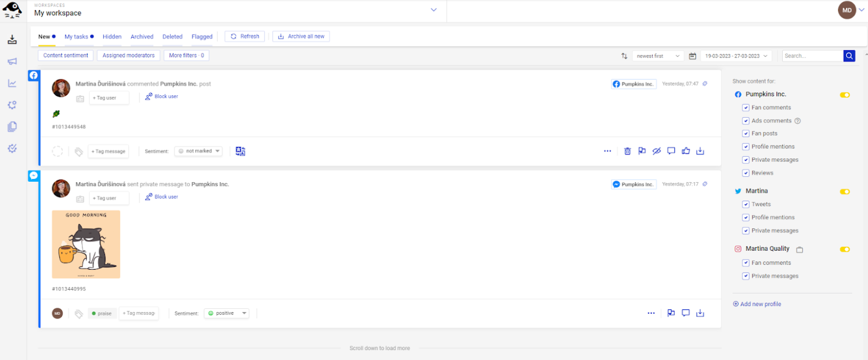Click the megaphone icon in left sidebar
Viewport: 868px width, 360px height.
(x=12, y=61)
